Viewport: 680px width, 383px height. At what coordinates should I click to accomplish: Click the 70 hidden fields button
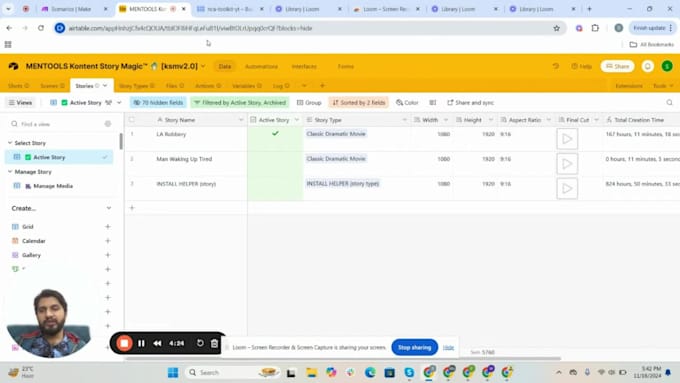tap(158, 103)
